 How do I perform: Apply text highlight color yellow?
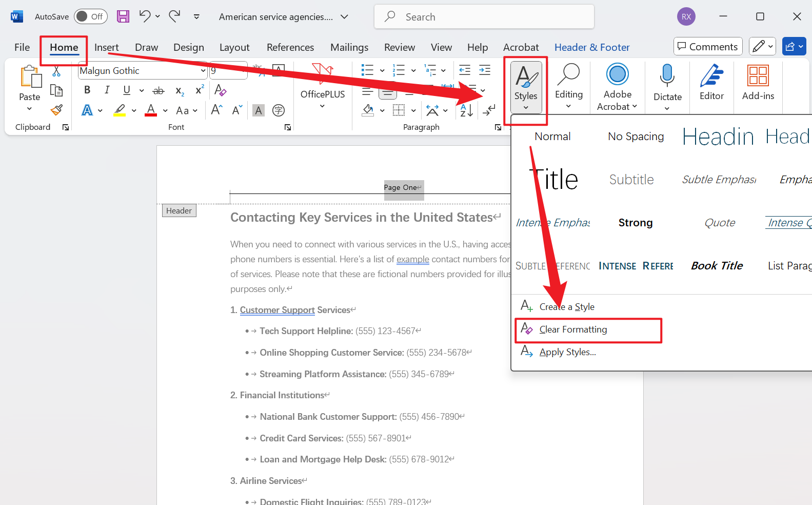tap(120, 110)
